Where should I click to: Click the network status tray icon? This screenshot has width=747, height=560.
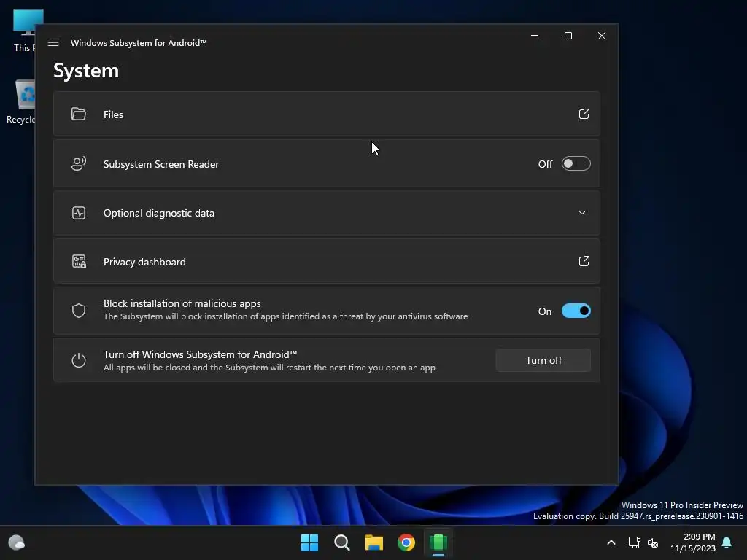coord(634,542)
